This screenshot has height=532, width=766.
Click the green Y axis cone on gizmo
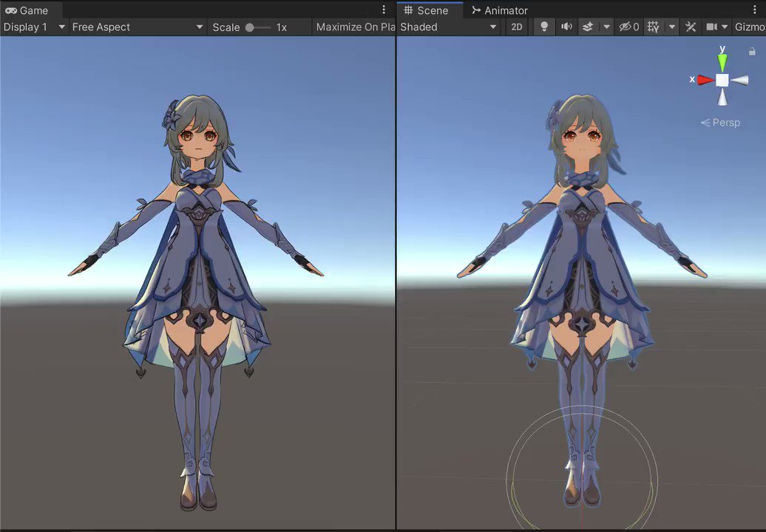[x=722, y=61]
